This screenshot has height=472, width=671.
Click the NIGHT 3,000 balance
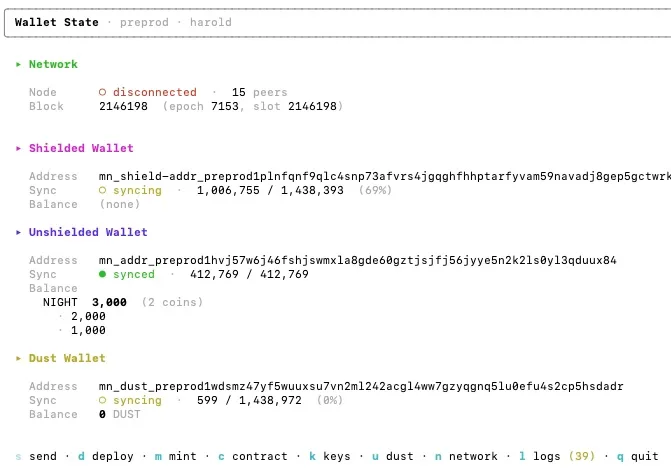coord(85,302)
